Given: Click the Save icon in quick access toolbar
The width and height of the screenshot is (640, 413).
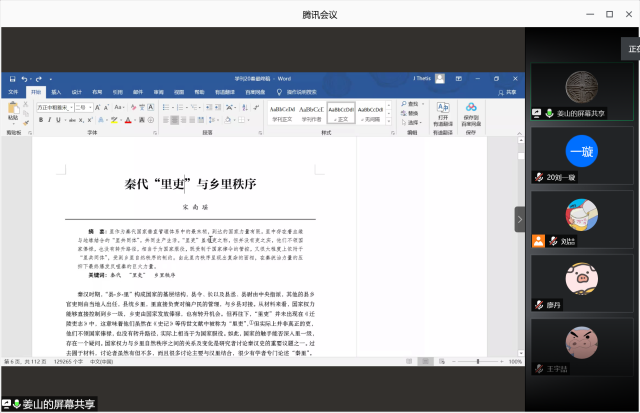Looking at the screenshot, I should pyautogui.click(x=12, y=78).
